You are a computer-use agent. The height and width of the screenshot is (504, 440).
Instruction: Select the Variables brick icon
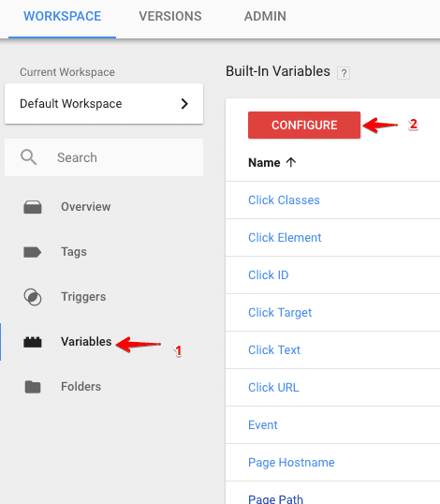(x=33, y=342)
